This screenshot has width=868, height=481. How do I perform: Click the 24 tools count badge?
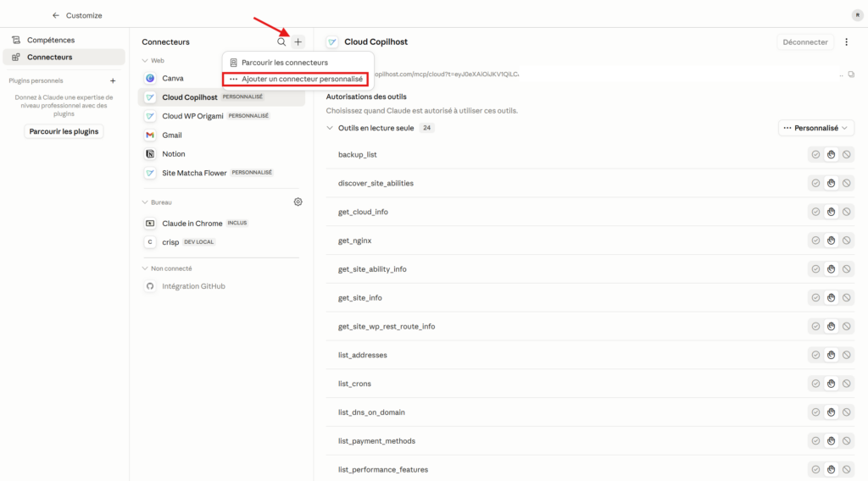[426, 128]
